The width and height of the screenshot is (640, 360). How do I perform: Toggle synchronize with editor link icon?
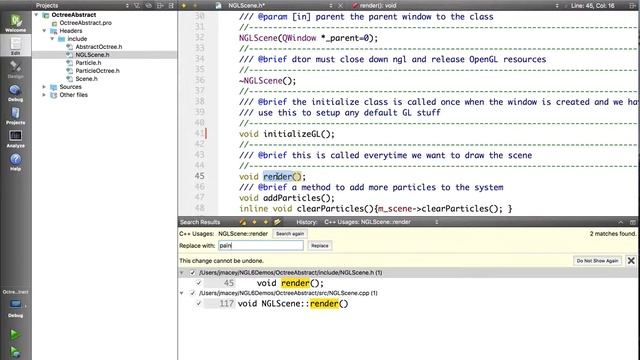tap(149, 5)
